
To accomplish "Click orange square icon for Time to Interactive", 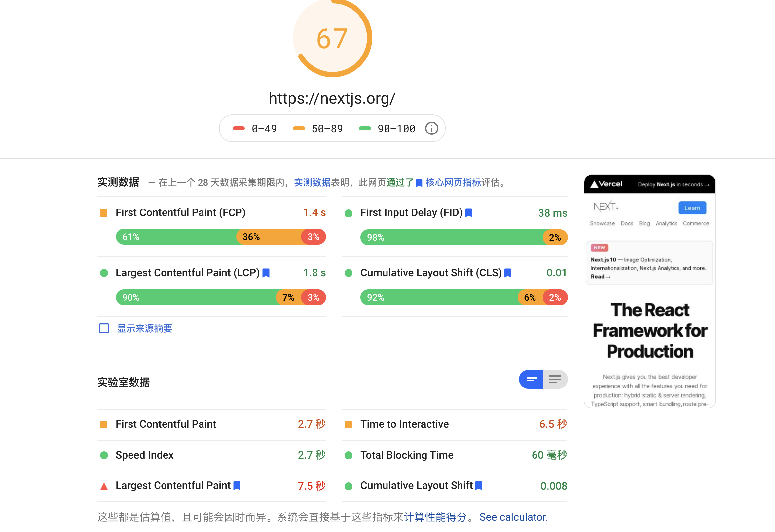I will 348,424.
